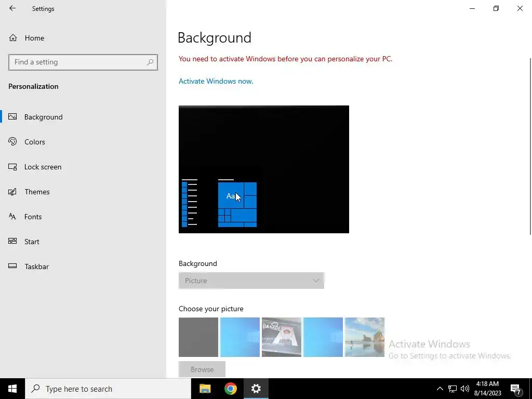Screen dimensions: 532x399
Task: Click the background preview image
Action: click(x=263, y=169)
